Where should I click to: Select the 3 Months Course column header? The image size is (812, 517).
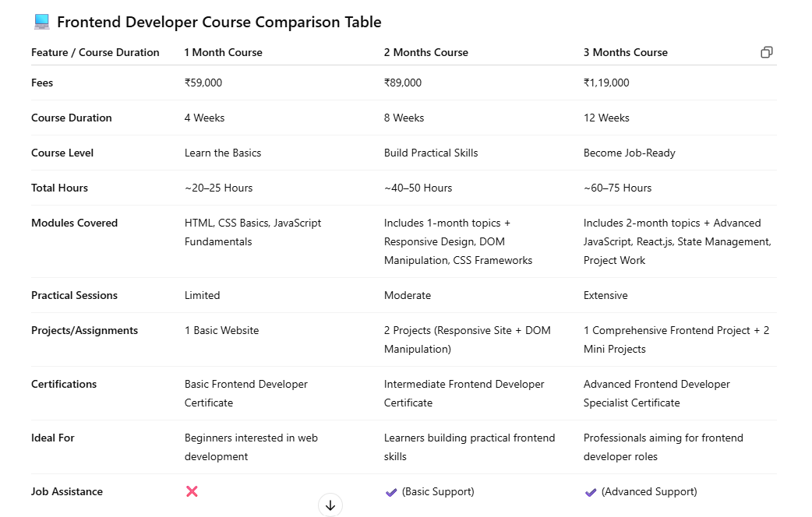click(625, 52)
